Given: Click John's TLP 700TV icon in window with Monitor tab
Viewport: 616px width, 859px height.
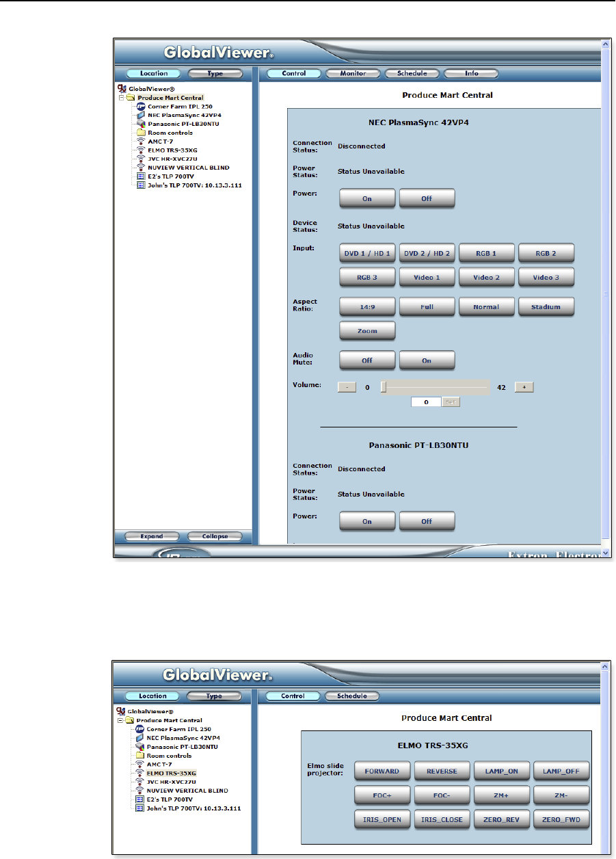Looking at the screenshot, I should [141, 185].
